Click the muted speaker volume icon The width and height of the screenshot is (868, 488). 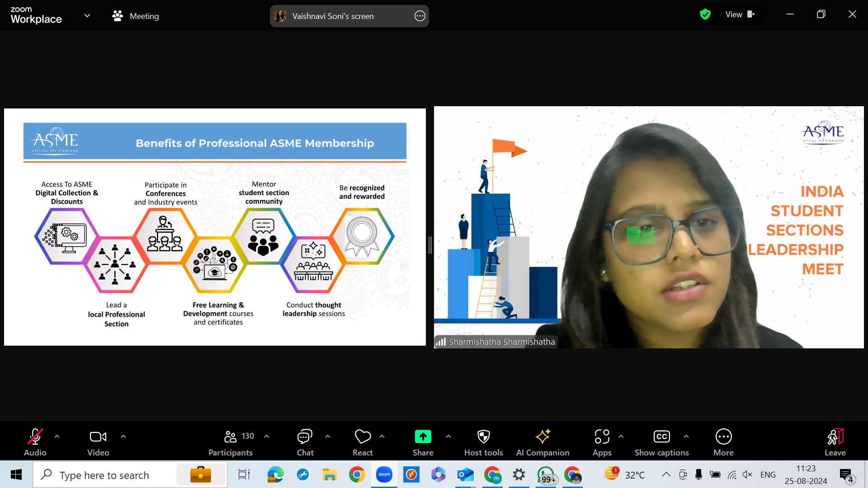point(747,474)
